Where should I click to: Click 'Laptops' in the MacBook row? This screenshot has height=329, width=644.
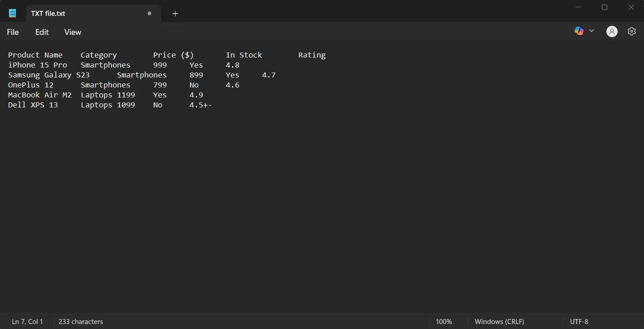pyautogui.click(x=97, y=95)
